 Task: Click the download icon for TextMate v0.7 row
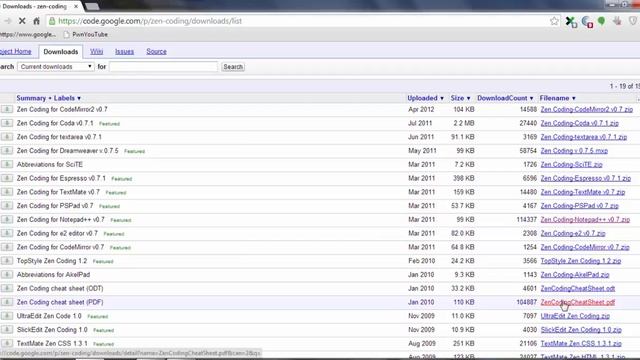click(7, 192)
